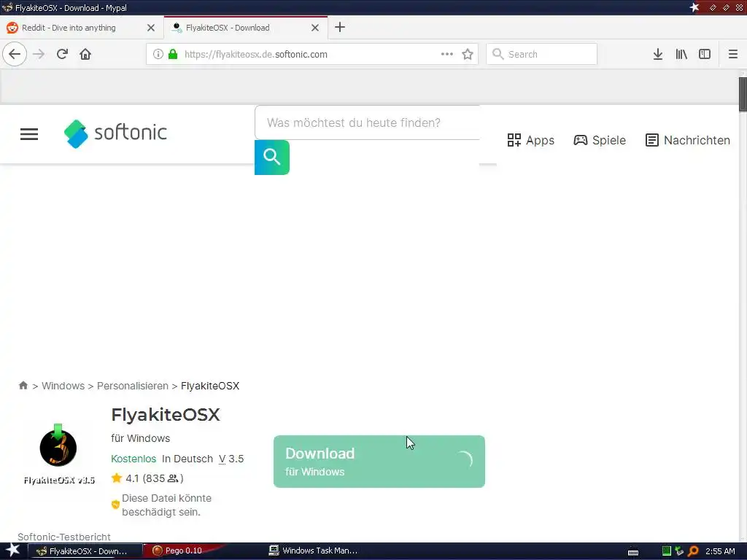Image resolution: width=747 pixels, height=560 pixels.
Task: Focus the browser Search field
Action: click(542, 54)
